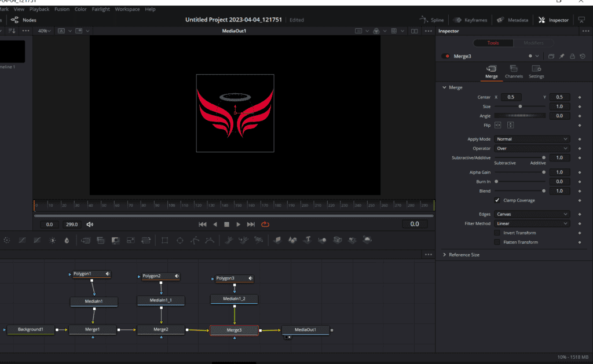Open the node editor three-dot options menu
The height and width of the screenshot is (364, 593).
tap(428, 255)
